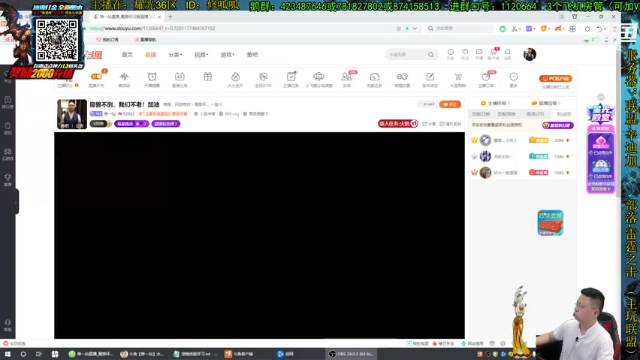Open the trophy icon in left sidebar
The image size is (640, 360).
[7, 179]
